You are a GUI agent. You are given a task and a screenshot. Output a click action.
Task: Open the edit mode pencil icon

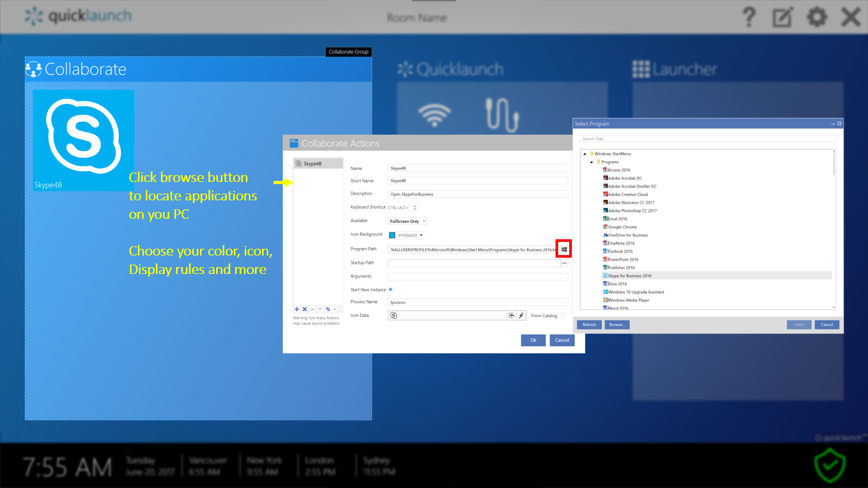[x=782, y=17]
